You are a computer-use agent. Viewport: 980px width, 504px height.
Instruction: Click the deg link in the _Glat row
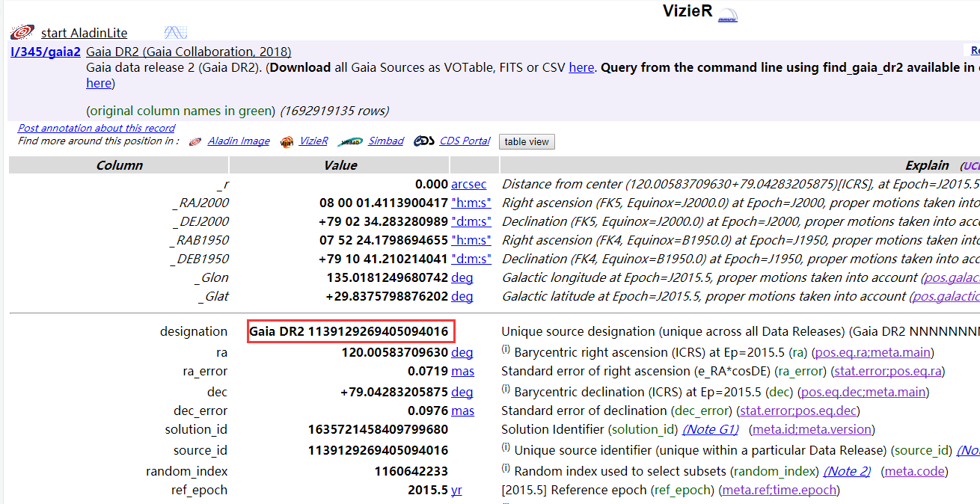(462, 296)
